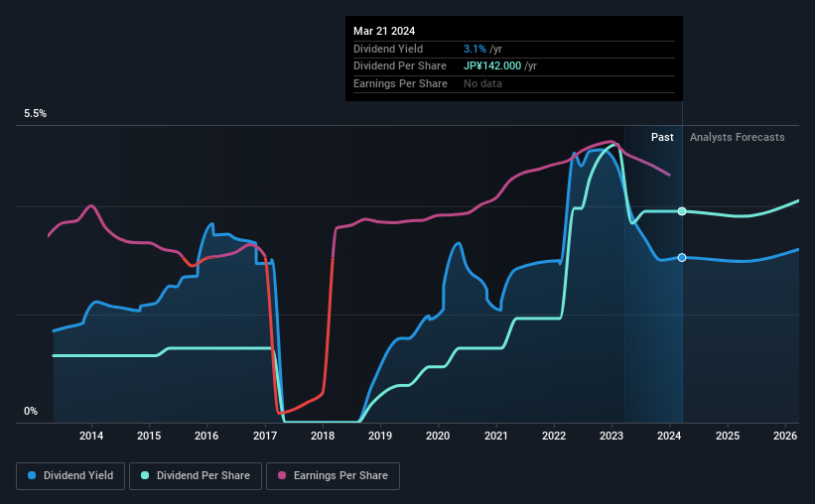Click the Past label on chart
This screenshot has height=504, width=815.
(662, 137)
